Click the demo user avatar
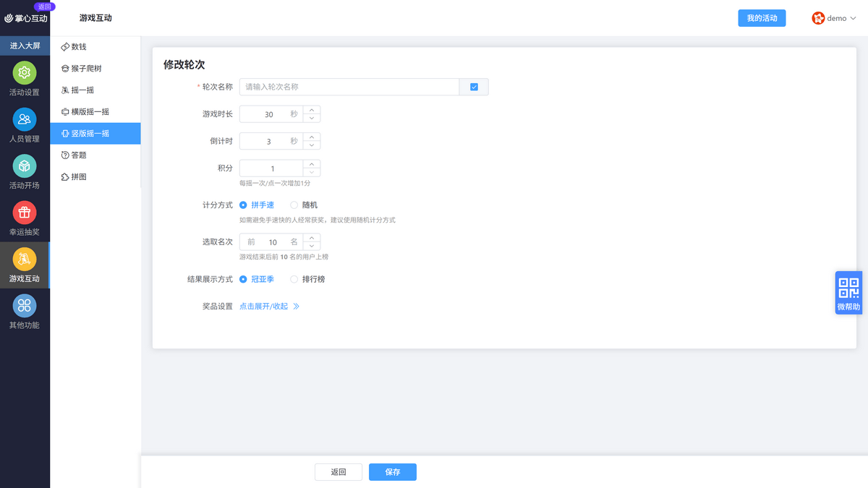Viewport: 868px width, 488px height. tap(818, 18)
